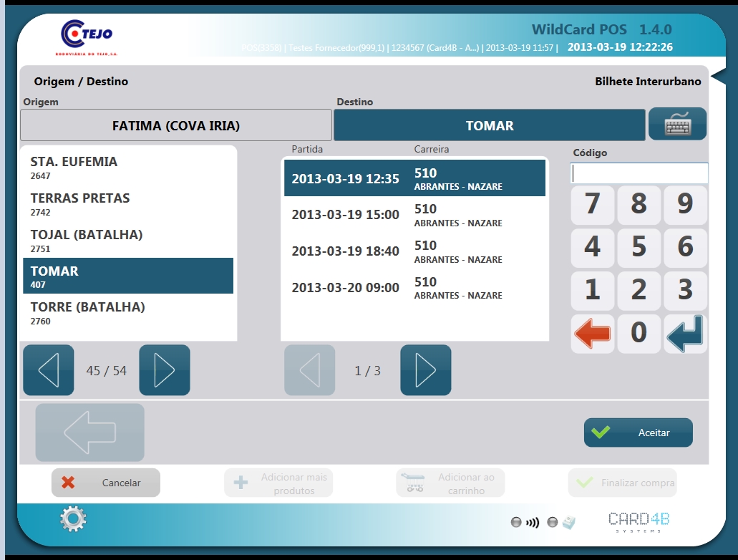
Task: Click the Aceitar button
Action: (638, 433)
